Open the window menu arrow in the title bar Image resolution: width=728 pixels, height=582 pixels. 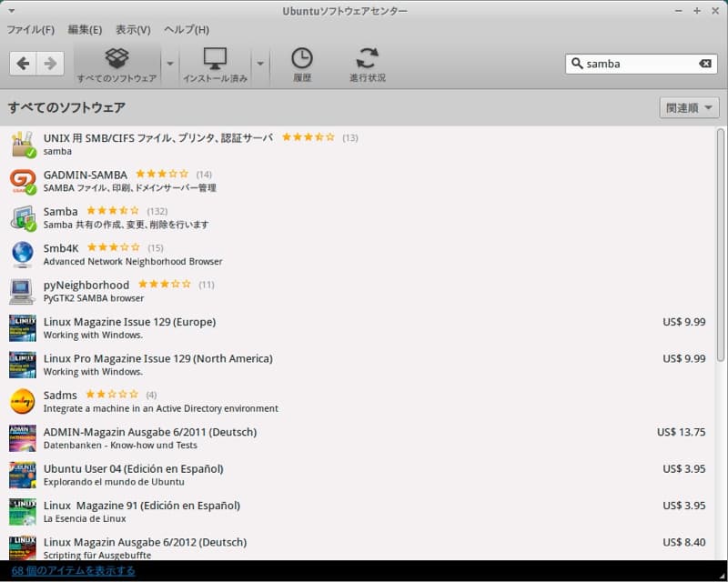coord(12,11)
